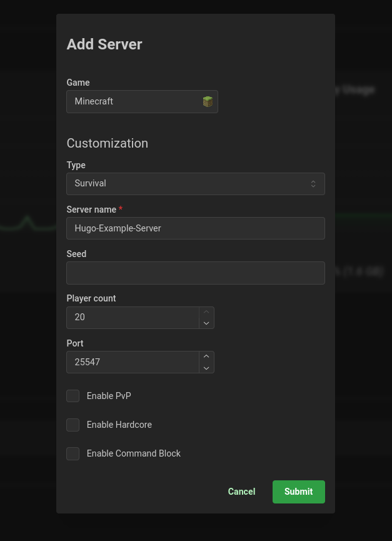Viewport: 392px width, 541px height.
Task: Select the Player count value field
Action: pyautogui.click(x=133, y=318)
